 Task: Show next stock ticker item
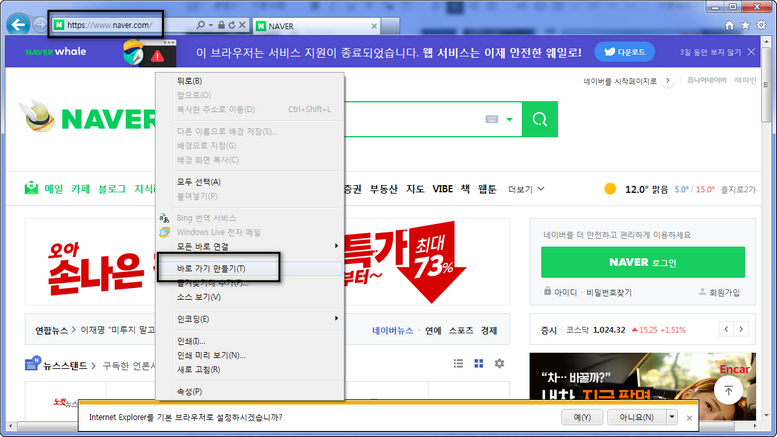(741, 329)
